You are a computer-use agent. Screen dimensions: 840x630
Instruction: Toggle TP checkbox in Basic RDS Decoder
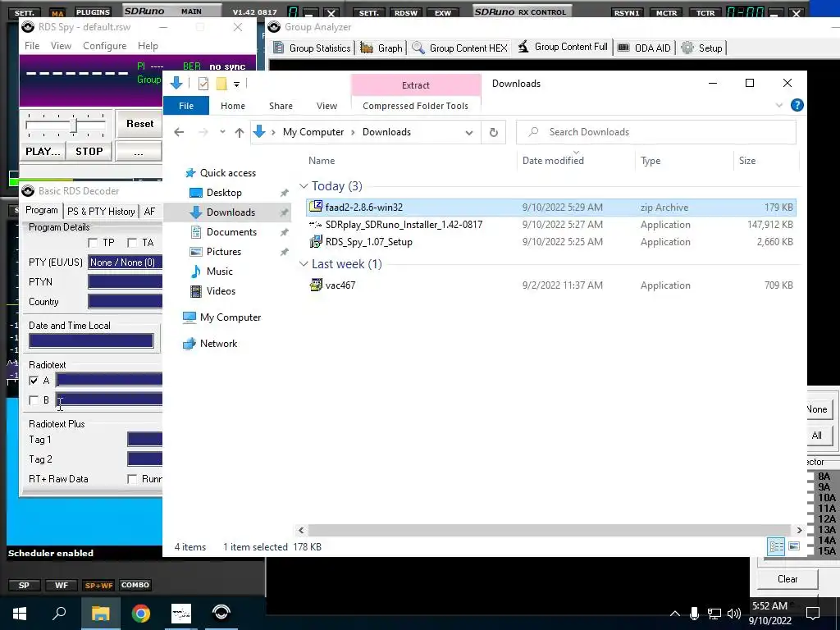[x=93, y=243]
